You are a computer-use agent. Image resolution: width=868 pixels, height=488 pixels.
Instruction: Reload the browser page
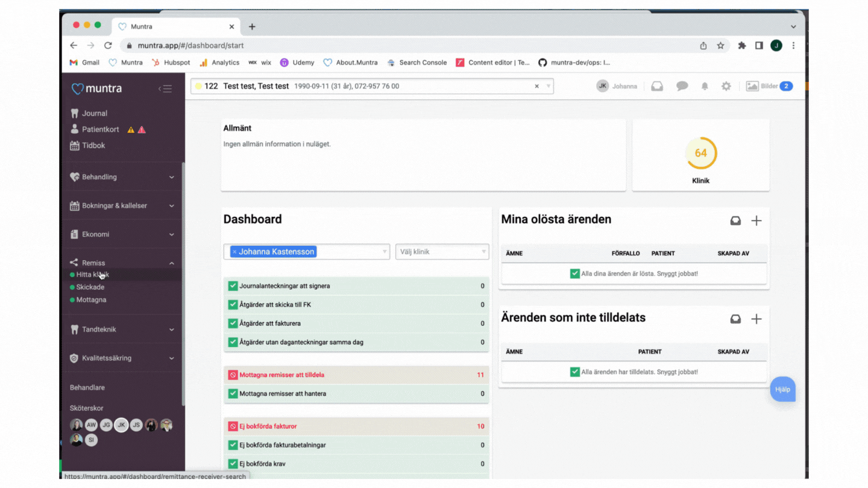click(108, 45)
